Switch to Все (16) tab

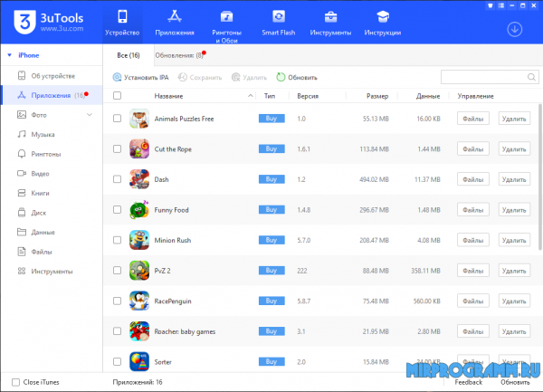click(129, 55)
